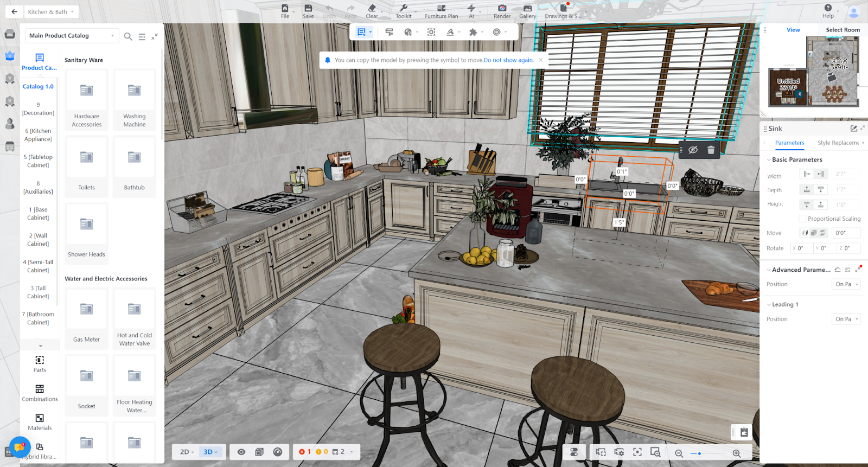The width and height of the screenshot is (868, 467).
Task: Click the zoom in magnifier icon
Action: [736, 453]
